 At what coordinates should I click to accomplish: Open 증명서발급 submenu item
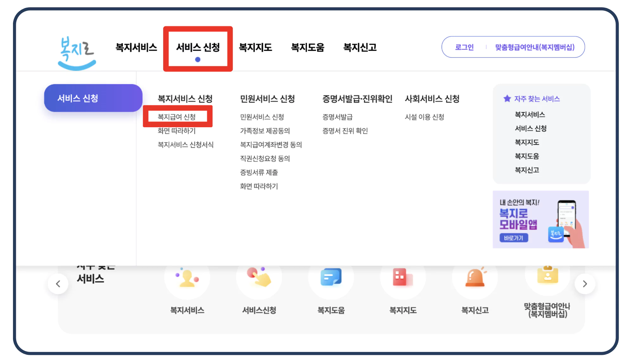point(337,117)
